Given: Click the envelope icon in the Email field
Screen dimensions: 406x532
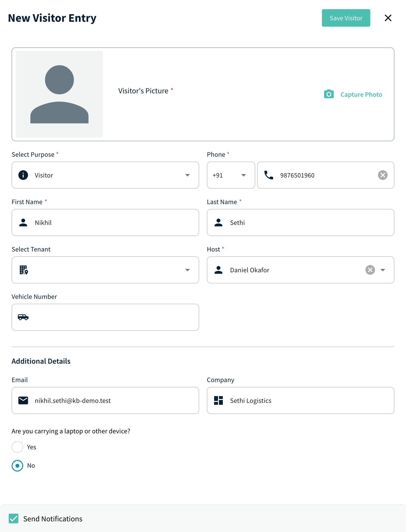Looking at the screenshot, I should point(23,400).
